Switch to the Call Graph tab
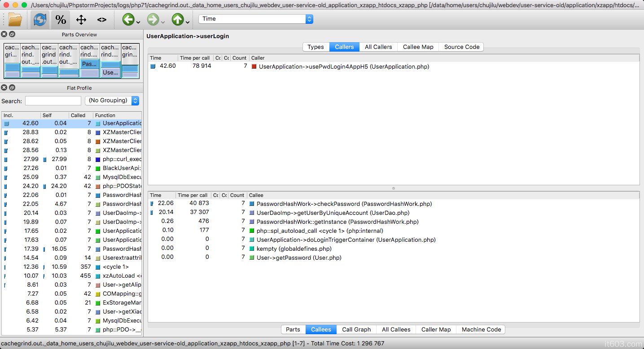644x349 pixels. pos(356,329)
